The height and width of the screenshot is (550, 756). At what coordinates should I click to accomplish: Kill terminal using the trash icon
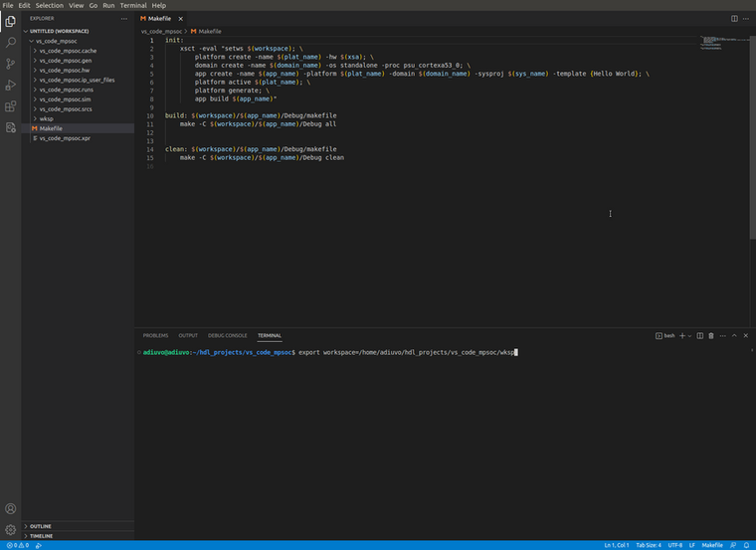pyautogui.click(x=711, y=336)
